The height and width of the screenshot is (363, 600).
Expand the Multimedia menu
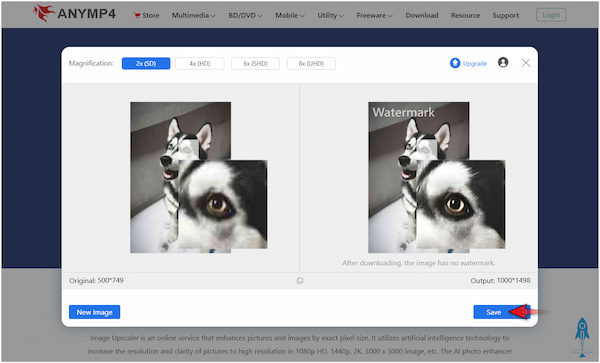[x=193, y=15]
